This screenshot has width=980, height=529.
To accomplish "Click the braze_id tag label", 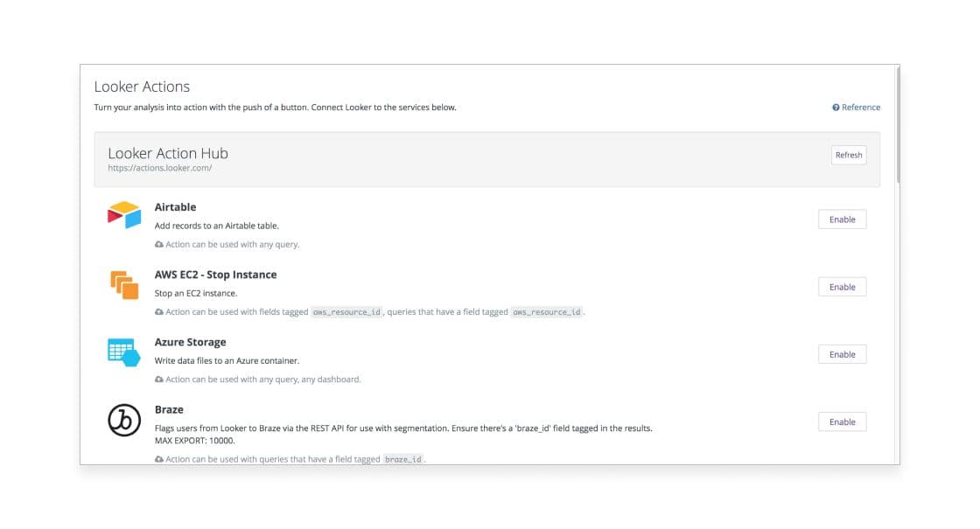I will coord(403,459).
